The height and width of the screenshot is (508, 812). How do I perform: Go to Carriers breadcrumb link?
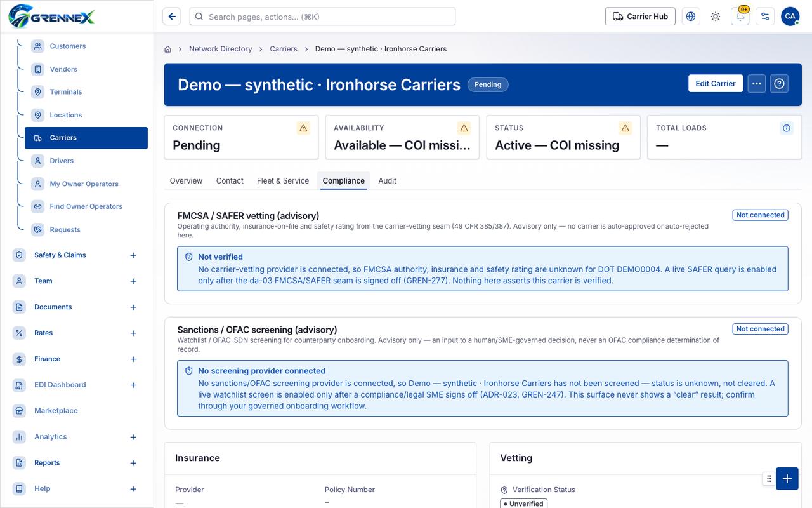(x=284, y=49)
